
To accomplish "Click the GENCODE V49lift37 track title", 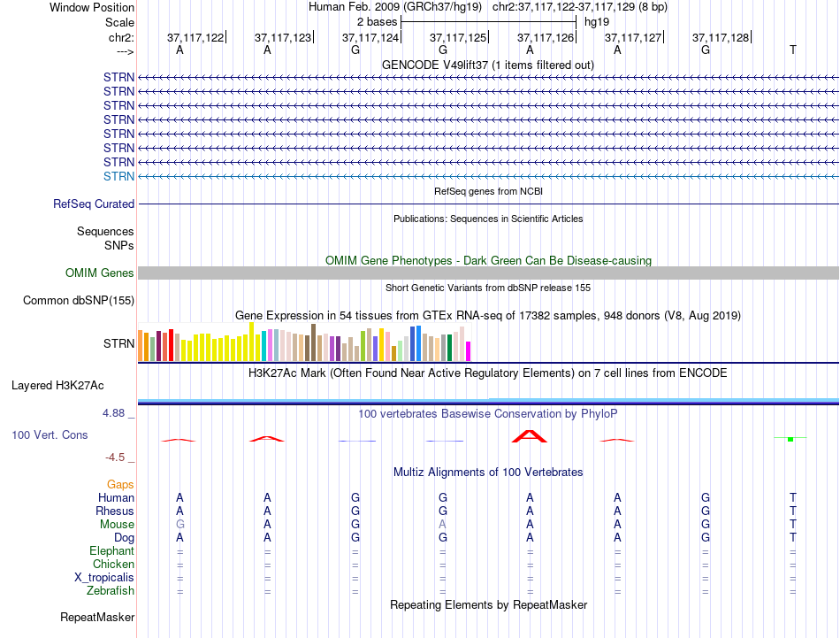I will [487, 65].
